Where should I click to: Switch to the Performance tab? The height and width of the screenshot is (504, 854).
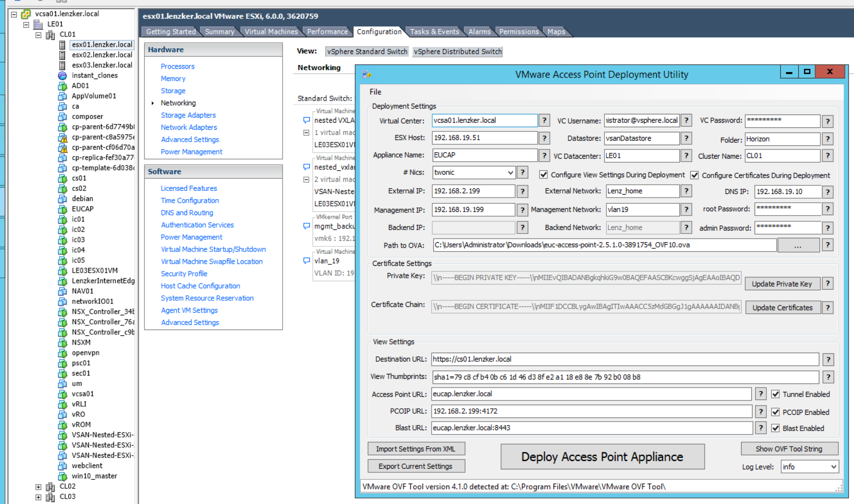327,32
